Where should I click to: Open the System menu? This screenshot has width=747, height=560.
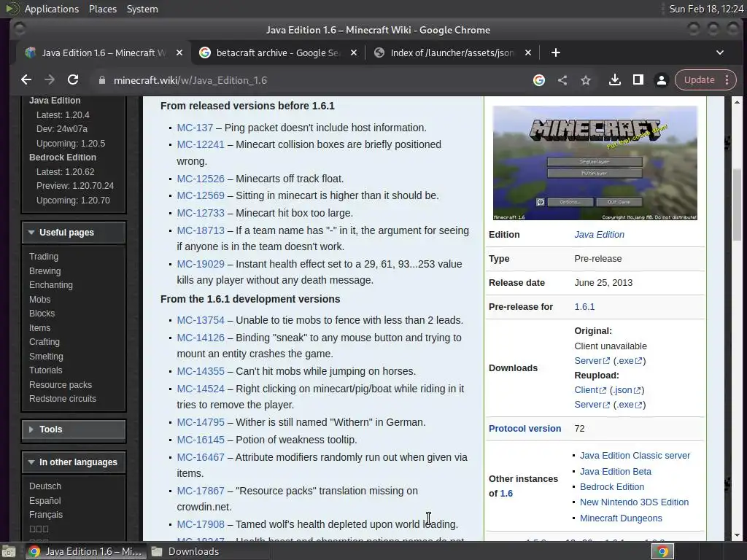pyautogui.click(x=142, y=9)
